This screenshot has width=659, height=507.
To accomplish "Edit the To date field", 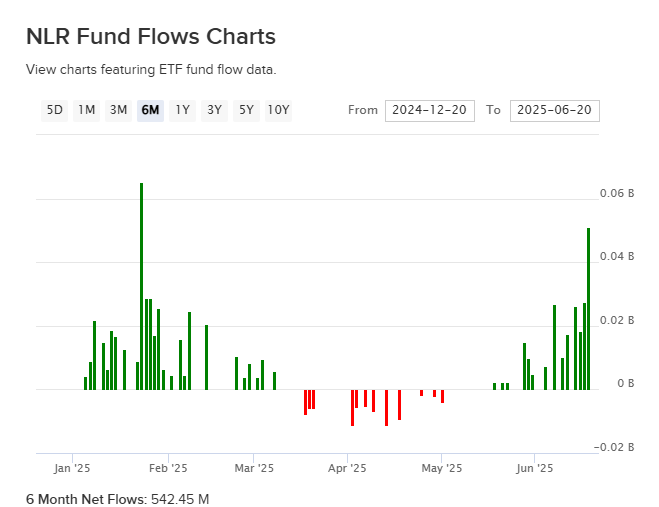I will (x=554, y=110).
